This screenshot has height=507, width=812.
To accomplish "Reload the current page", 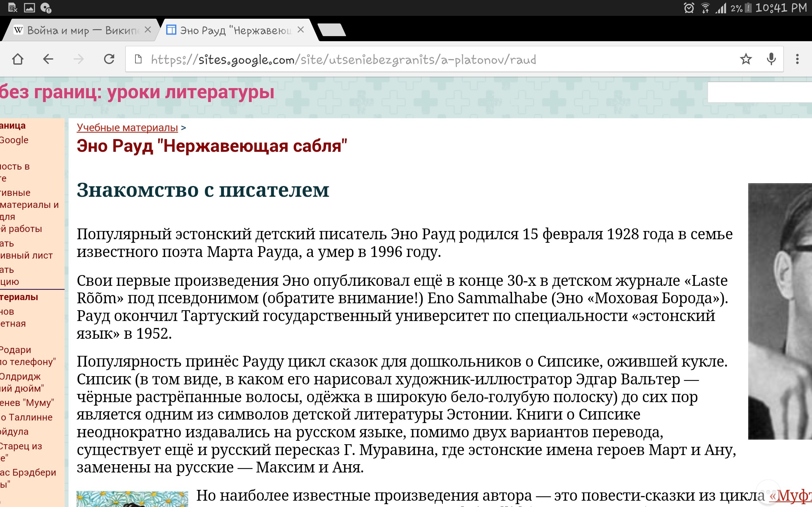I will click(x=109, y=59).
